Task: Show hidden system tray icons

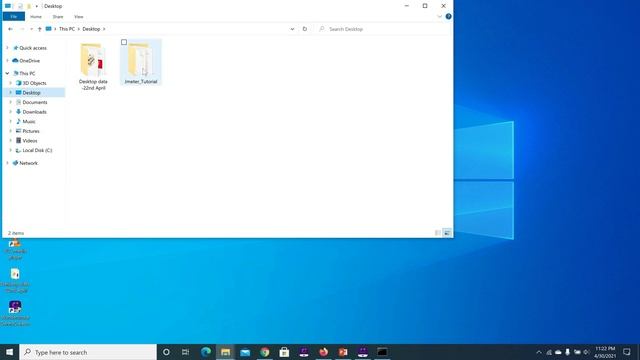Action: pos(539,352)
